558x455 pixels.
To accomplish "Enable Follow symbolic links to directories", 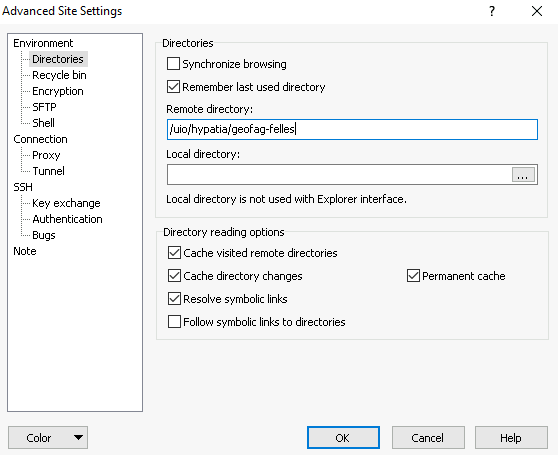I will (x=174, y=322).
